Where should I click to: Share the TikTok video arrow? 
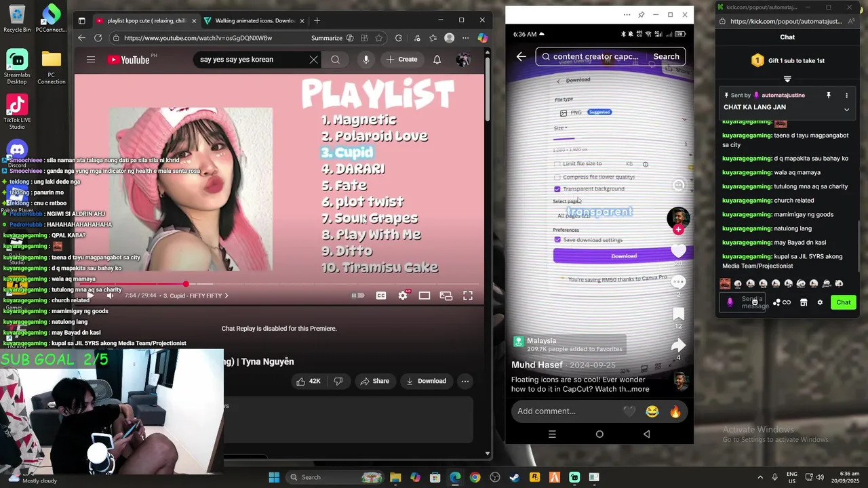pyautogui.click(x=678, y=346)
